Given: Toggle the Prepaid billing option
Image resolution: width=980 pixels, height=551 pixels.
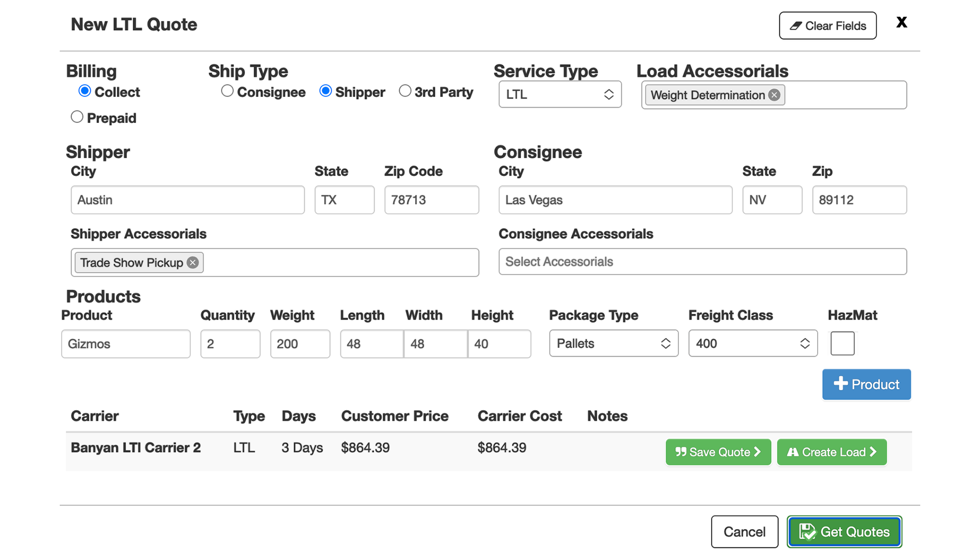Looking at the screenshot, I should (77, 118).
